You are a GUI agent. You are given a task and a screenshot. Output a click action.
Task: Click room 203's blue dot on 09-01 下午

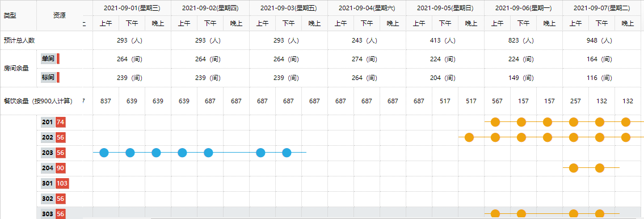click(130, 153)
